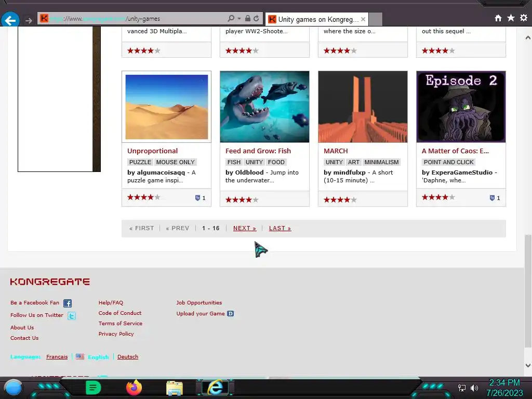The height and width of the screenshot is (399, 532).
Task: Click the MARCH game thumbnail
Action: 363,107
